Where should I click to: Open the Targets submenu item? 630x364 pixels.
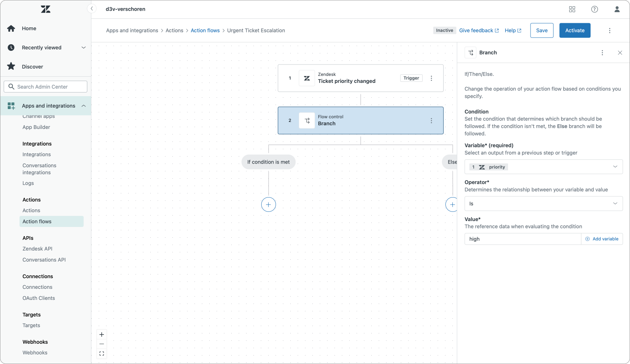coord(31,325)
